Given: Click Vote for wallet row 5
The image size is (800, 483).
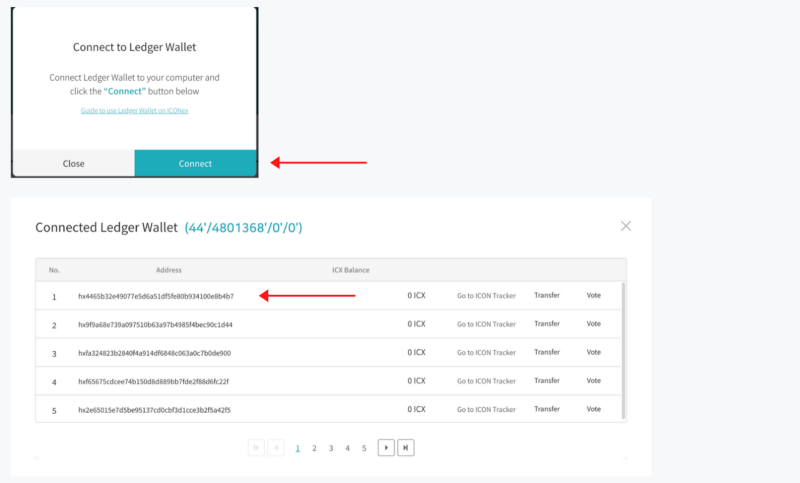Looking at the screenshot, I should [x=593, y=409].
